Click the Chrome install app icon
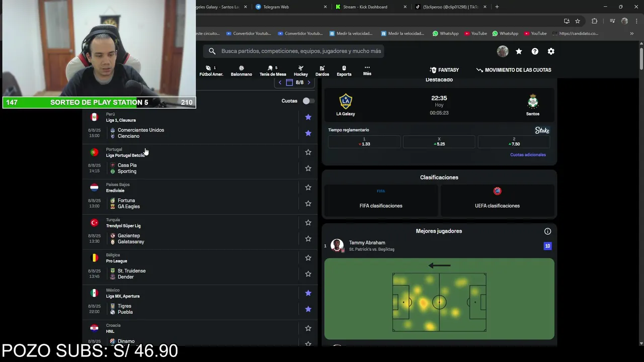The width and height of the screenshot is (644, 362). click(x=567, y=21)
